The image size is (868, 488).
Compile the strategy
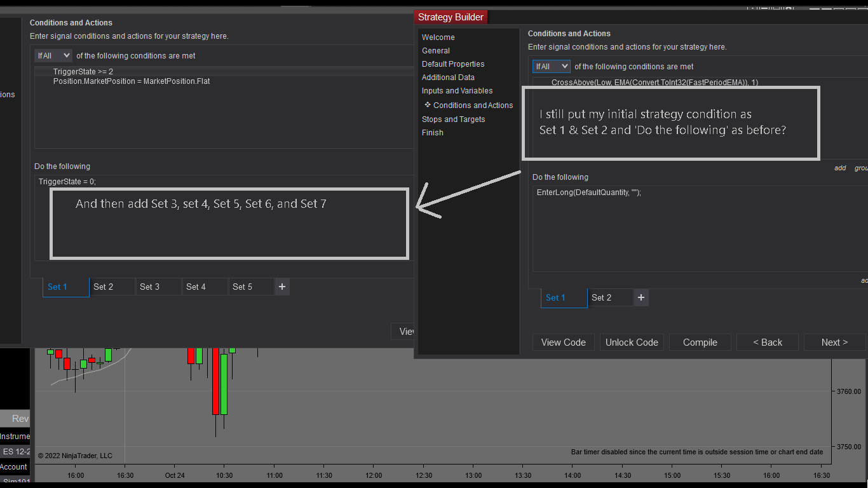pos(700,342)
